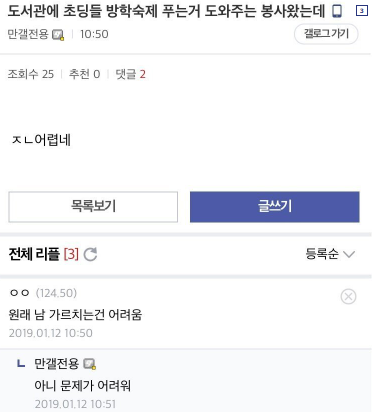Click the chevron arrow next to 등록순
Screen dimensions: 377x412
pyautogui.click(x=349, y=254)
